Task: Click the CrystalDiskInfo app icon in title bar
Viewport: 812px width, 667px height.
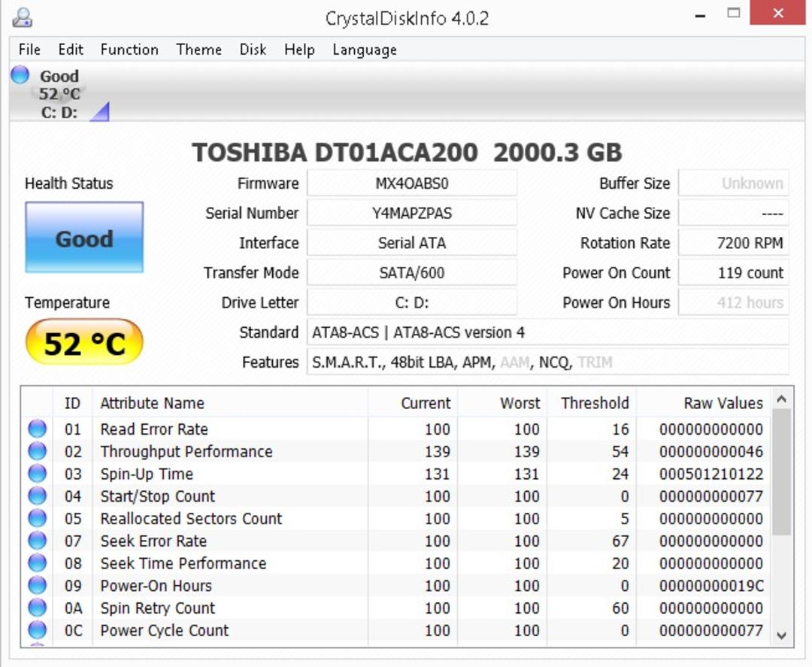Action: click(x=23, y=17)
